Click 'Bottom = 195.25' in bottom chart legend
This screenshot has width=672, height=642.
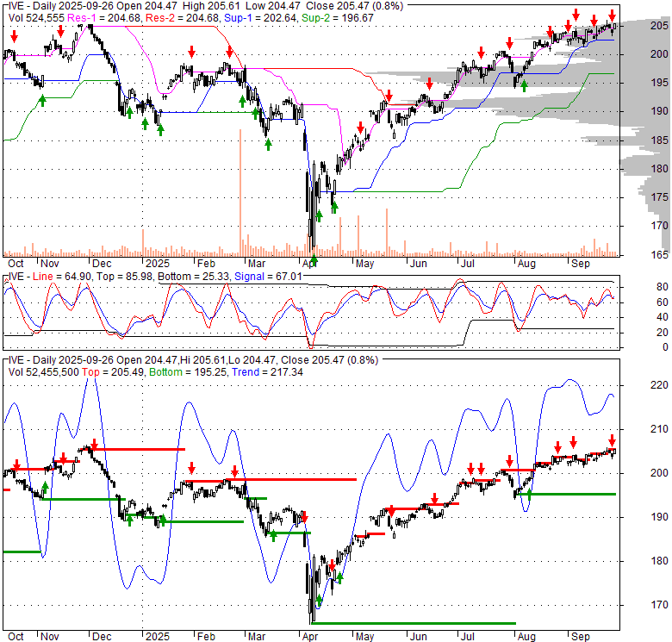188,372
